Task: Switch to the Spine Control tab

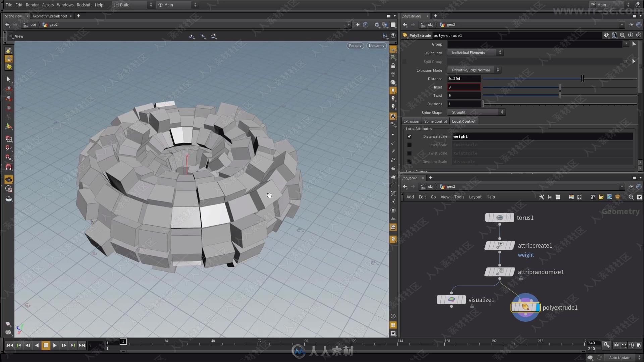Action: (x=435, y=121)
